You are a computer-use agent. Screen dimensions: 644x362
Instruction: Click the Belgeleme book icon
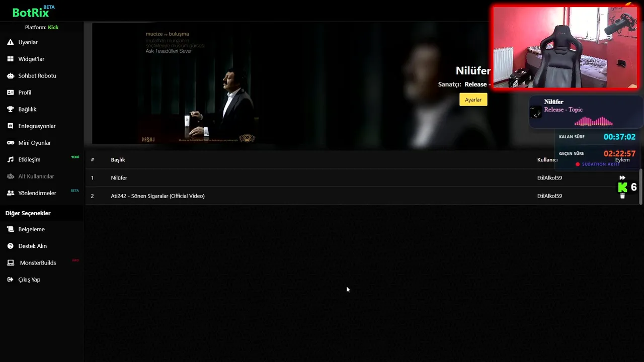point(10,229)
